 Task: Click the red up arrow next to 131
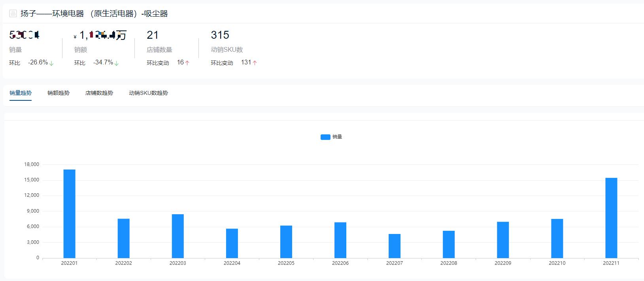pyautogui.click(x=255, y=63)
